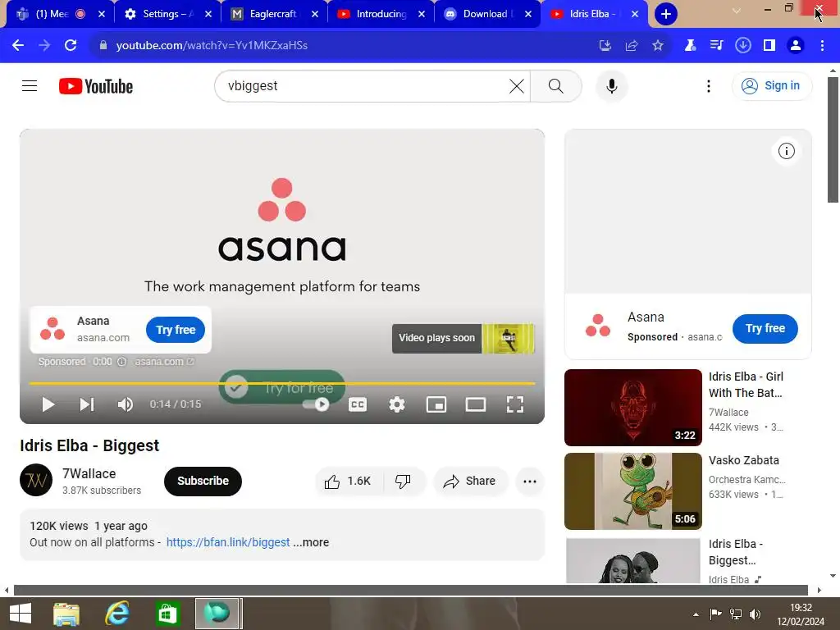Install app icon in address bar
Screen dimensions: 840x630
[x=605, y=46]
